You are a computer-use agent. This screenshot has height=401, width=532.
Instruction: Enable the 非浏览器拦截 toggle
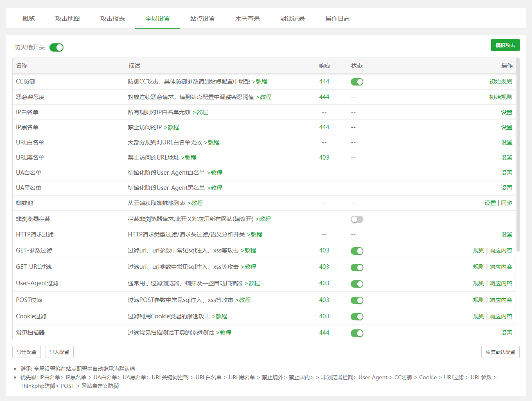(357, 219)
